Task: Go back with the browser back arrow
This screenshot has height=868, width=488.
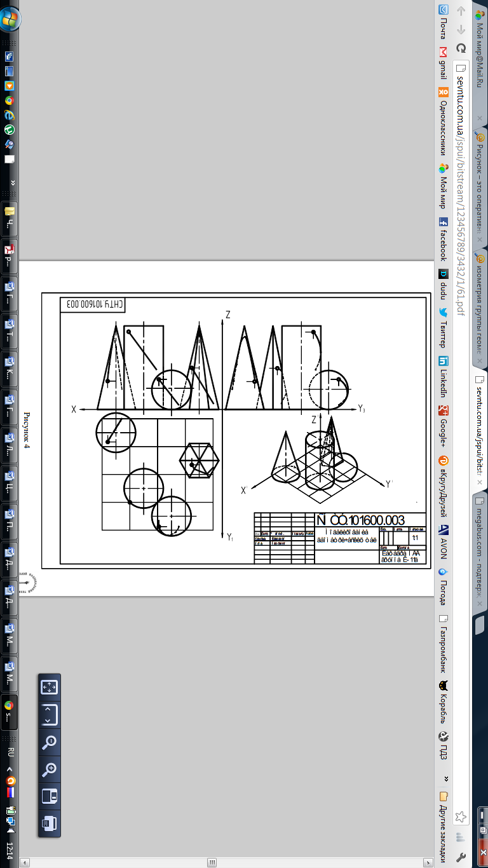Action: [461, 11]
